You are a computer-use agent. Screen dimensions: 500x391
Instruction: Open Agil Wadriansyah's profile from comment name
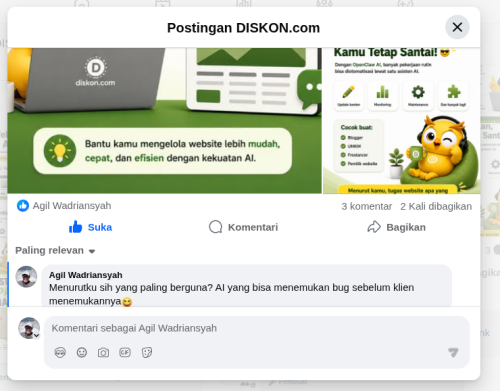coord(86,275)
